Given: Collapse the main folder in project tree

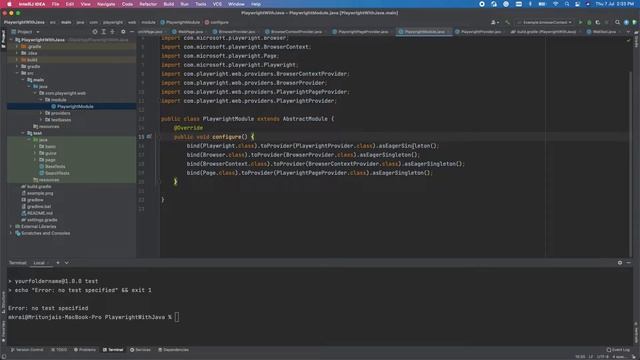Looking at the screenshot, I should (23, 80).
